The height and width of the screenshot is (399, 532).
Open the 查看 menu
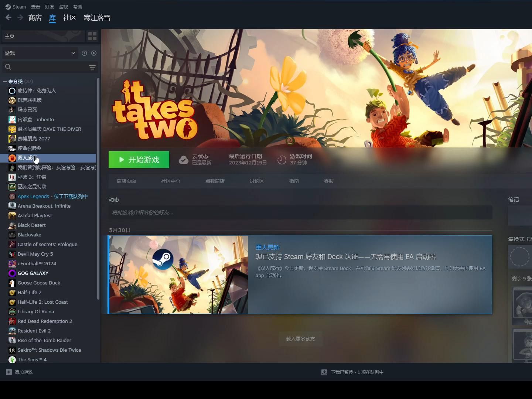35,7
